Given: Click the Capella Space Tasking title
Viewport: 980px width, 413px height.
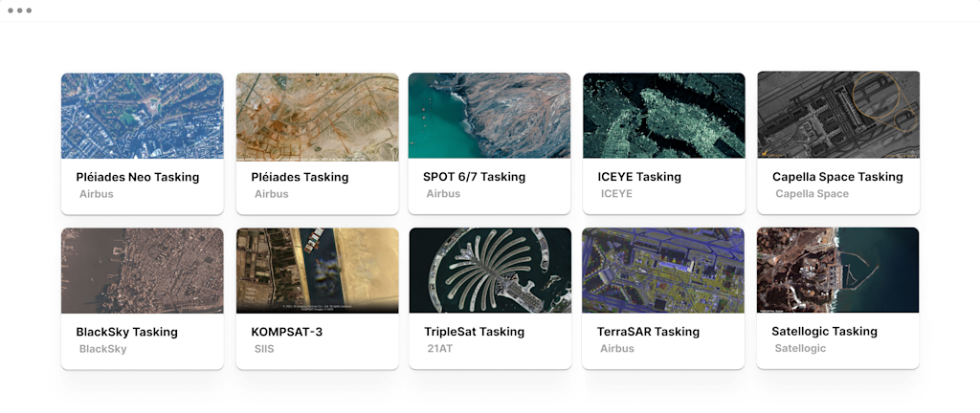Looking at the screenshot, I should click(837, 177).
